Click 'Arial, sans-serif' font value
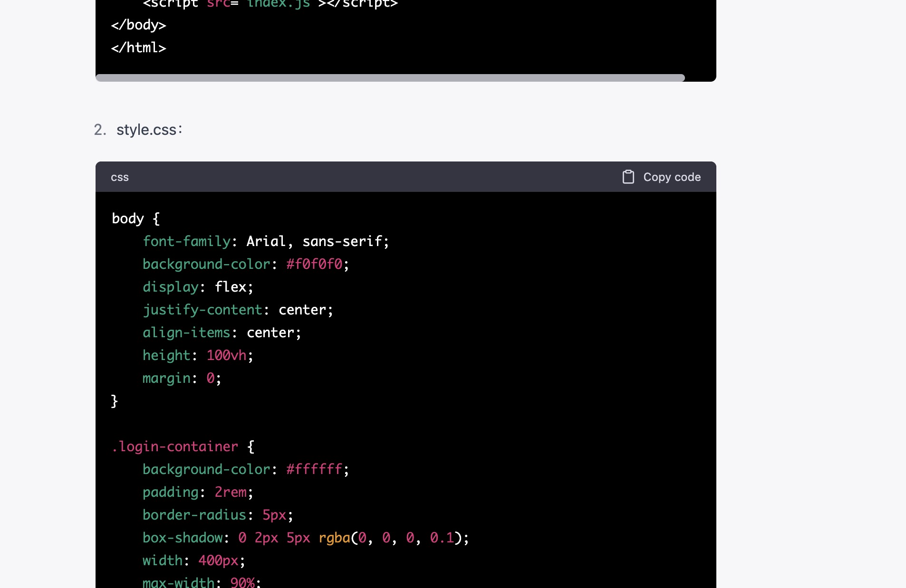This screenshot has width=906, height=588. pyautogui.click(x=314, y=241)
